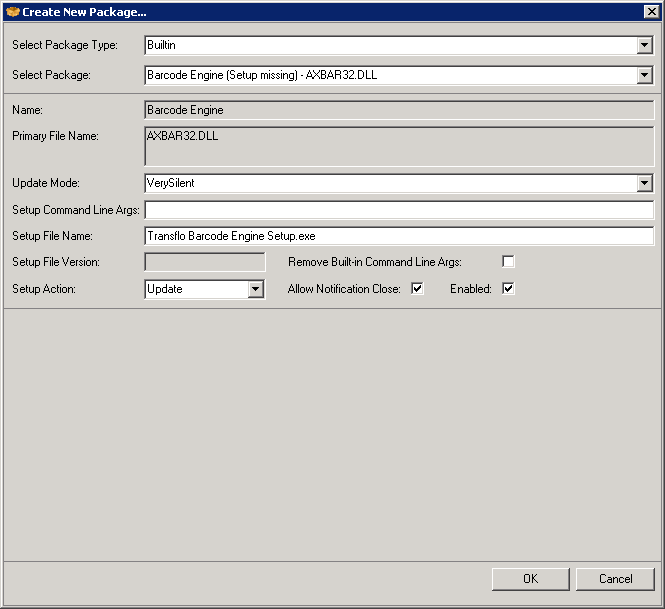Open the Select Package Type dropdown
This screenshot has height=609, width=665.
645,45
